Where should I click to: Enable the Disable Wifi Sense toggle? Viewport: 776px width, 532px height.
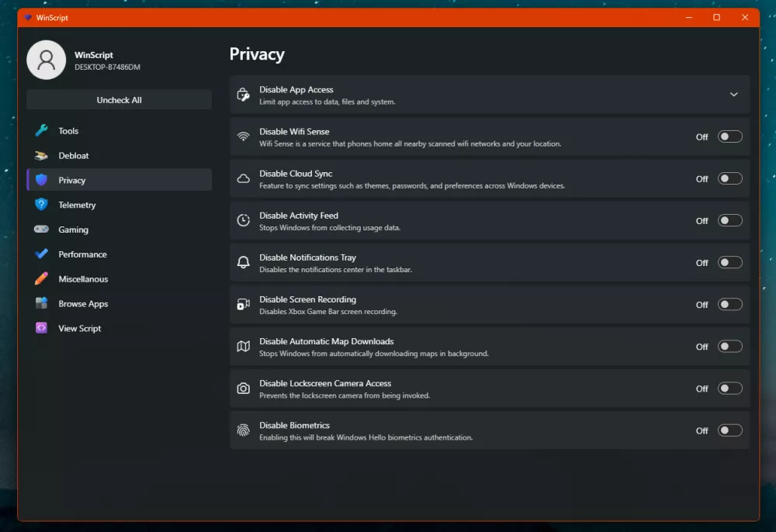click(729, 136)
